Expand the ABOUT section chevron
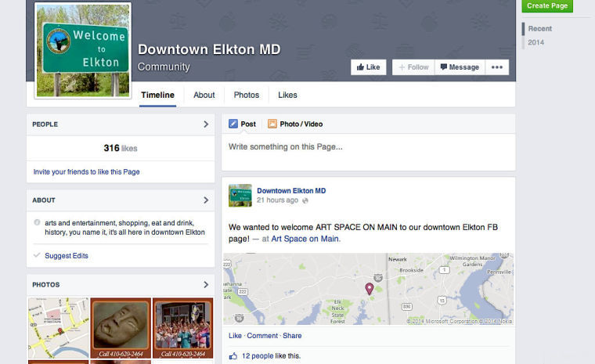Image resolution: width=595 pixels, height=364 pixels. point(206,200)
